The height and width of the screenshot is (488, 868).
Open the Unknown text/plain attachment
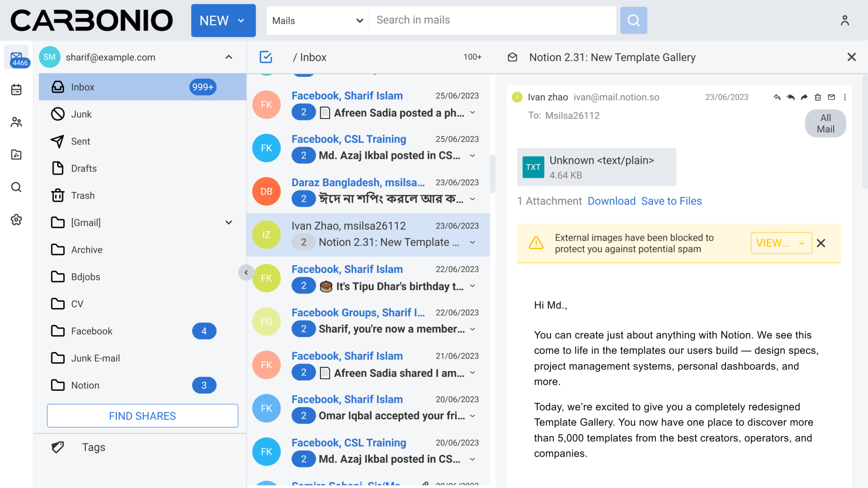click(596, 167)
